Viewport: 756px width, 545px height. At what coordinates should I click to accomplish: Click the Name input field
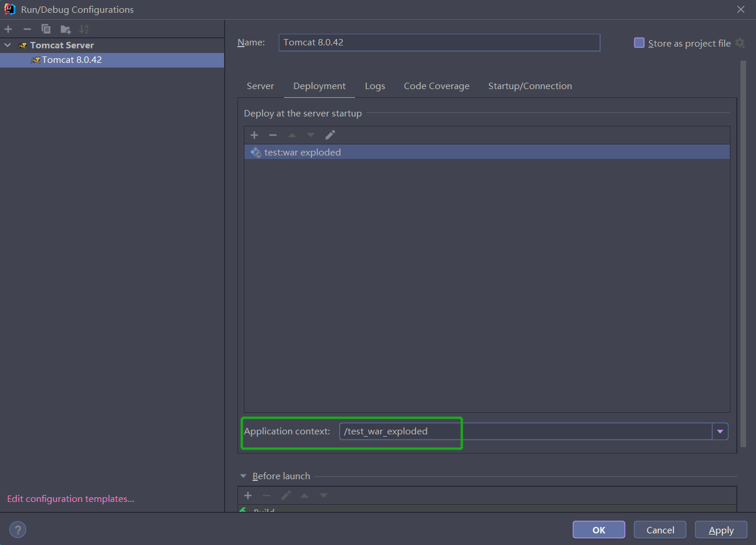pos(439,43)
